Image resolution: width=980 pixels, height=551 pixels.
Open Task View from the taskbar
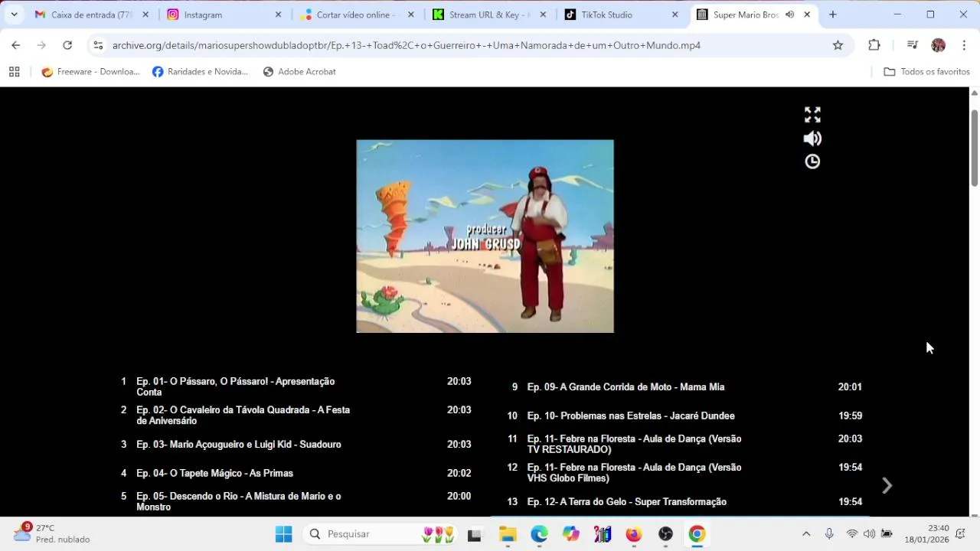tap(475, 534)
